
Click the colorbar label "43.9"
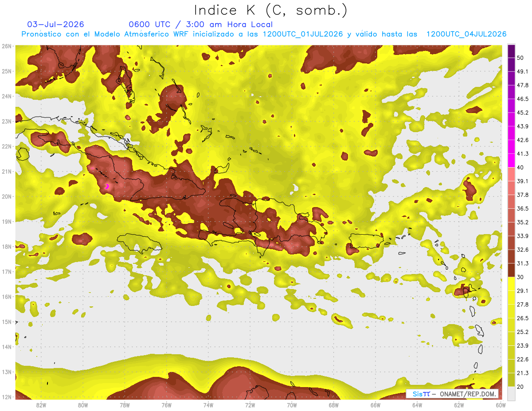click(523, 126)
